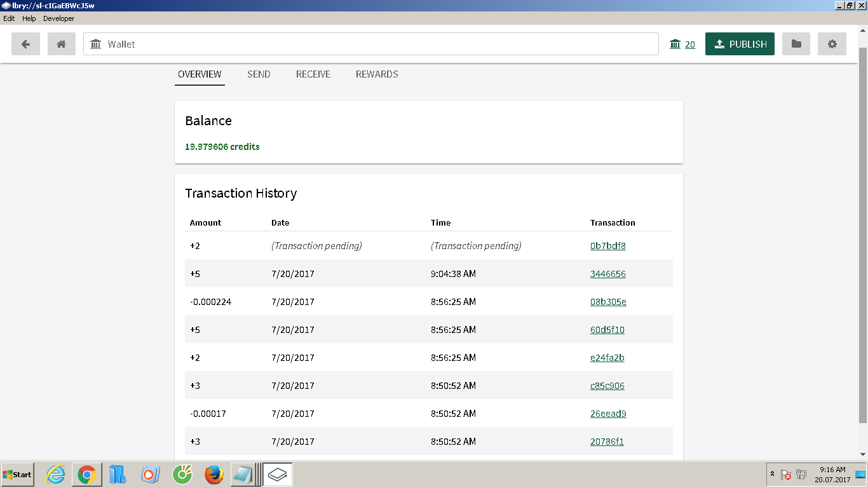Open the downloads folder icon
Screen dimensions: 868x488
[796, 44]
